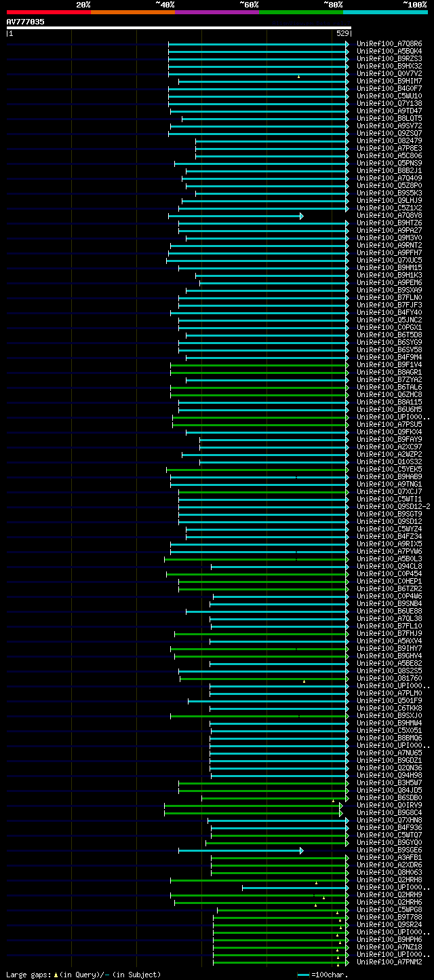Select the UniRef100_Q8S2S5 label
This screenshot has height=980, width=434.
pyautogui.click(x=389, y=671)
